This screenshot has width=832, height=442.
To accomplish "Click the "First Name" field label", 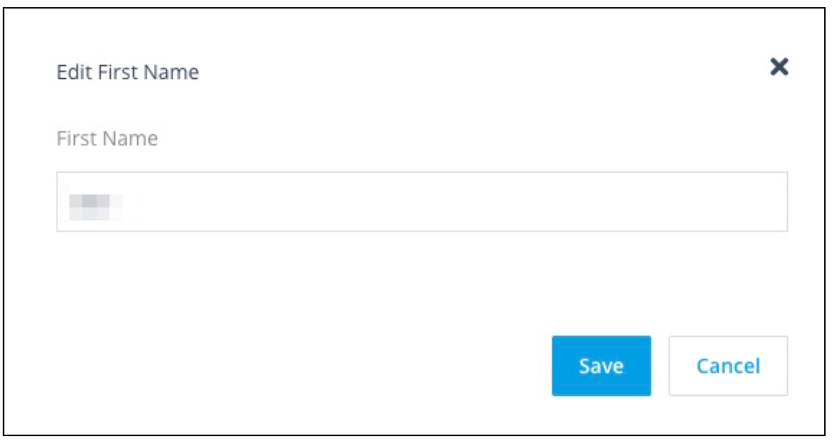I will (x=106, y=139).
